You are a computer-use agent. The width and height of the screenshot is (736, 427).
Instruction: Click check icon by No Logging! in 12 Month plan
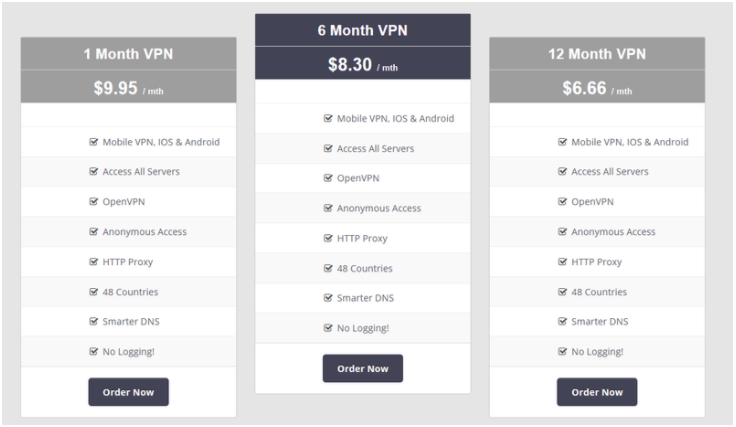coord(562,351)
